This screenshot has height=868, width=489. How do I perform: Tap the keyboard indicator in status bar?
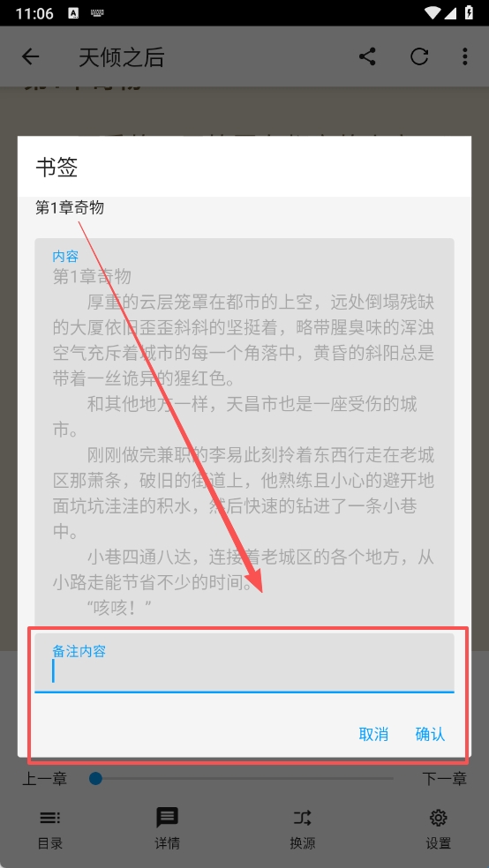tap(95, 13)
